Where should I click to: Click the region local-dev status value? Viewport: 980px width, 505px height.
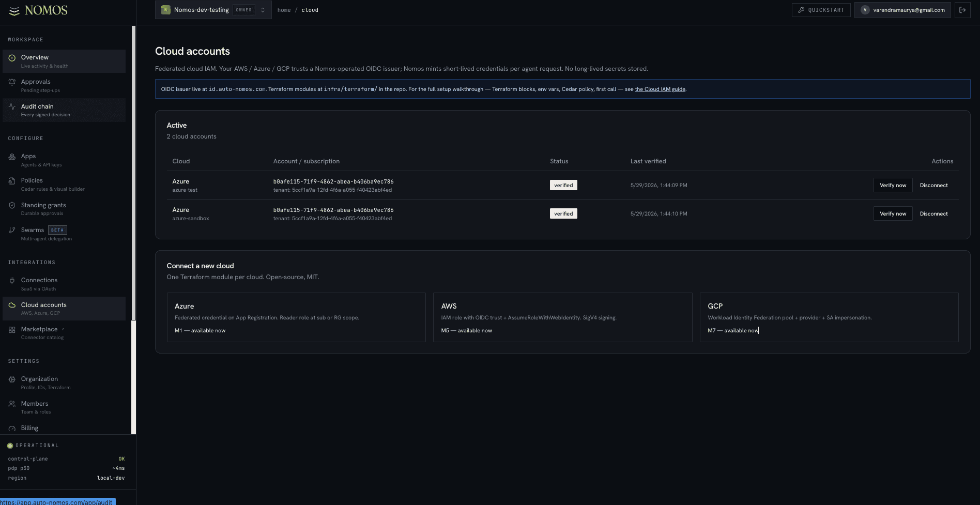(111, 478)
